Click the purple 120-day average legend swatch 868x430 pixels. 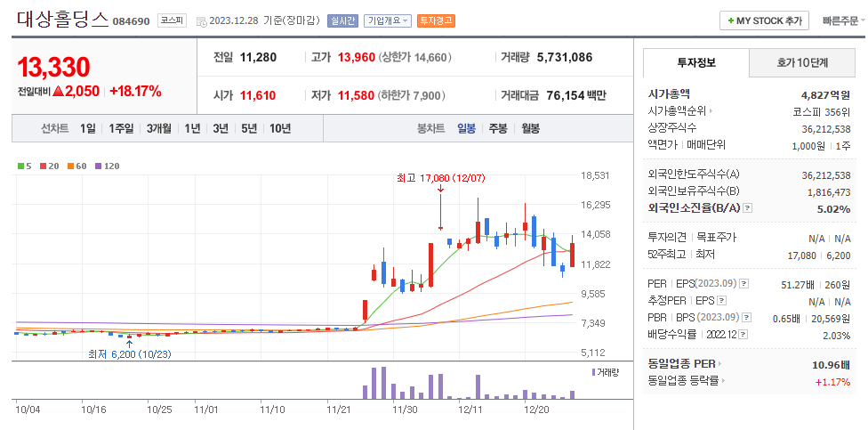(x=99, y=166)
